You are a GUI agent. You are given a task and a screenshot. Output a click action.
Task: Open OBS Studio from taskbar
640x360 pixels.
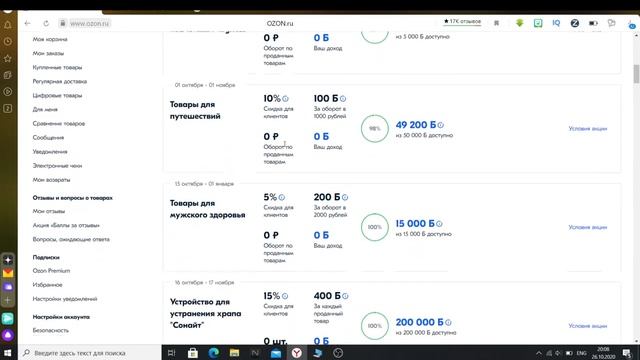tap(338, 353)
